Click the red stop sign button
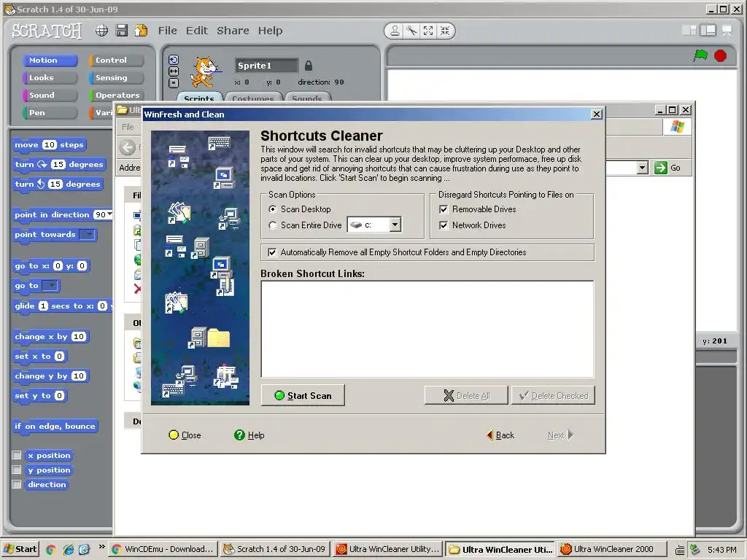 (x=720, y=55)
